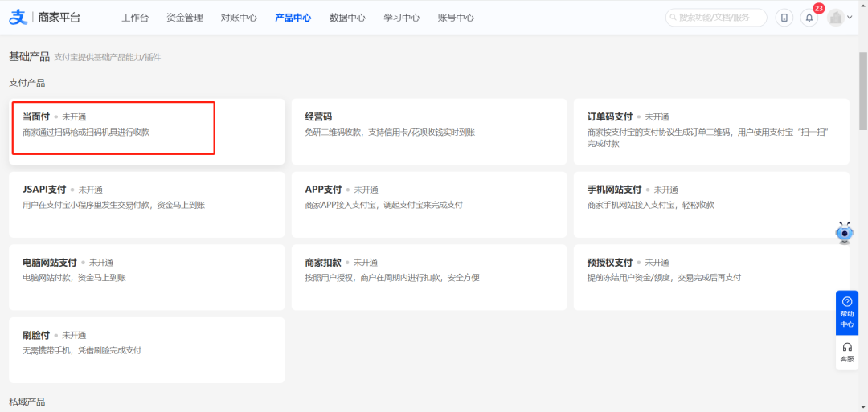The height and width of the screenshot is (412, 868).
Task: Open the 刷脸付 product card
Action: tap(147, 350)
